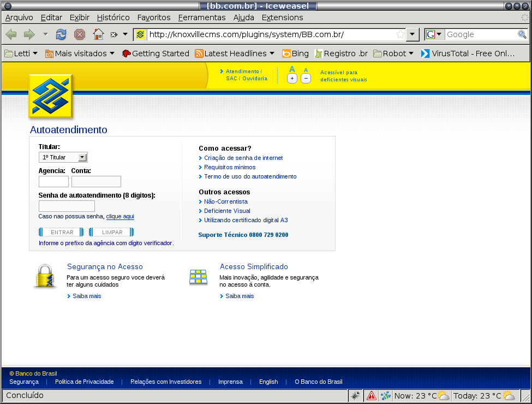Expand the Mais visitados bookmark list
Viewport: 532px width, 404px height.
point(80,54)
